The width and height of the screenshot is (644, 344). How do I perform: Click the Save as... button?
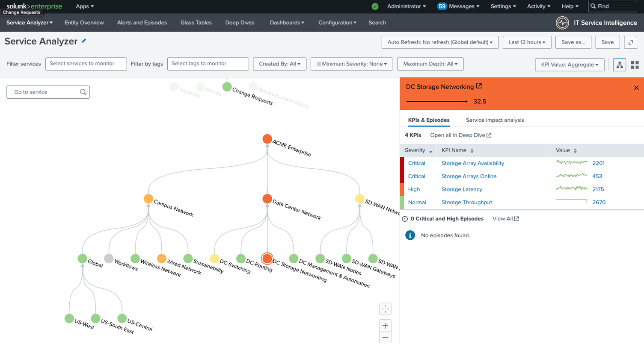573,42
